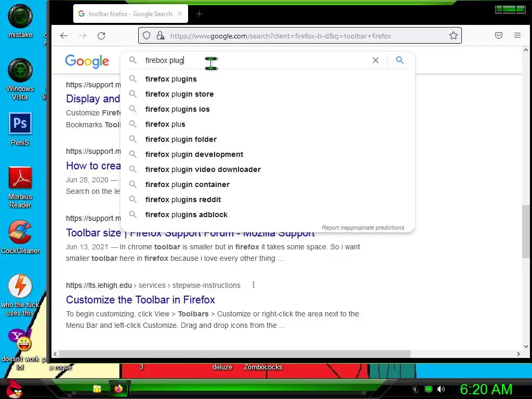Close the 'toolbar firefox - Google Search' tab
The image size is (532, 399).
(180, 14)
